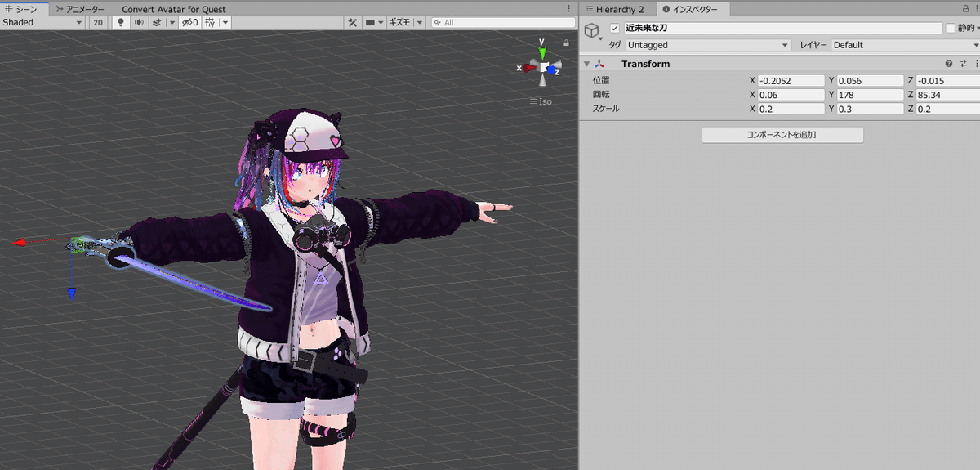Switch to the アニメーター tab
The image size is (980, 470).
tap(79, 9)
